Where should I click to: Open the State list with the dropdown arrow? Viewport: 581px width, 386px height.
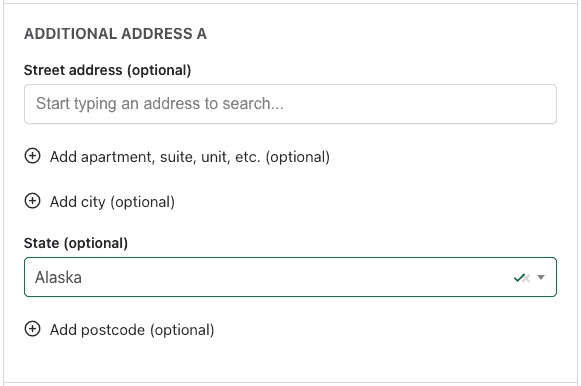[x=541, y=277]
